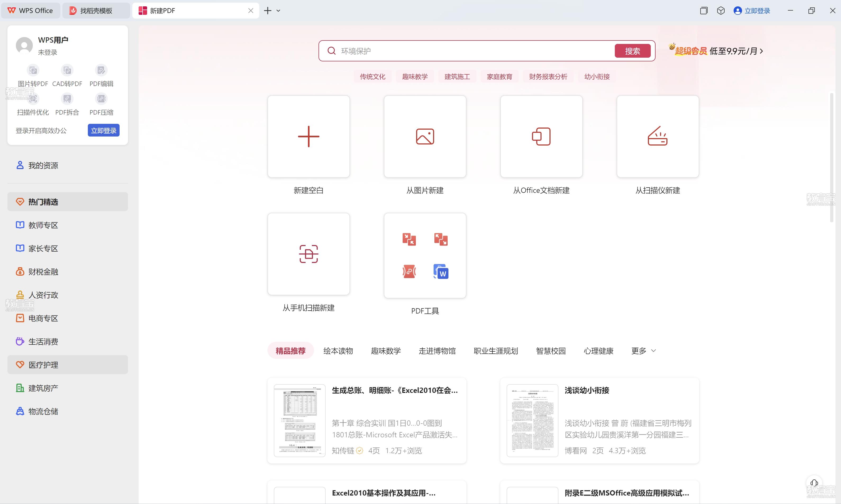
Task: Switch to 心理健康 tab
Action: (x=599, y=351)
